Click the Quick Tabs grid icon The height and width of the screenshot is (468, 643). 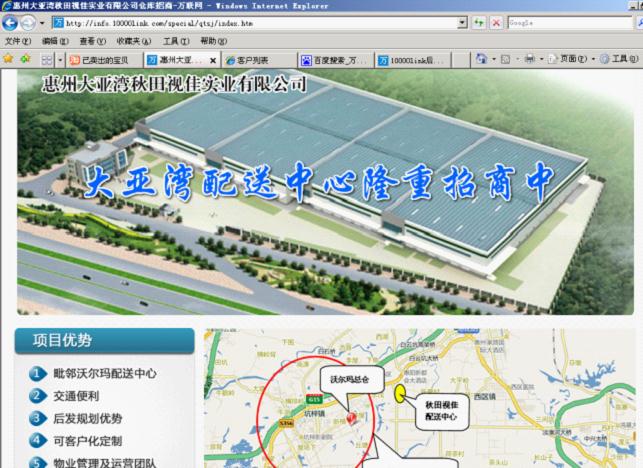click(47, 60)
